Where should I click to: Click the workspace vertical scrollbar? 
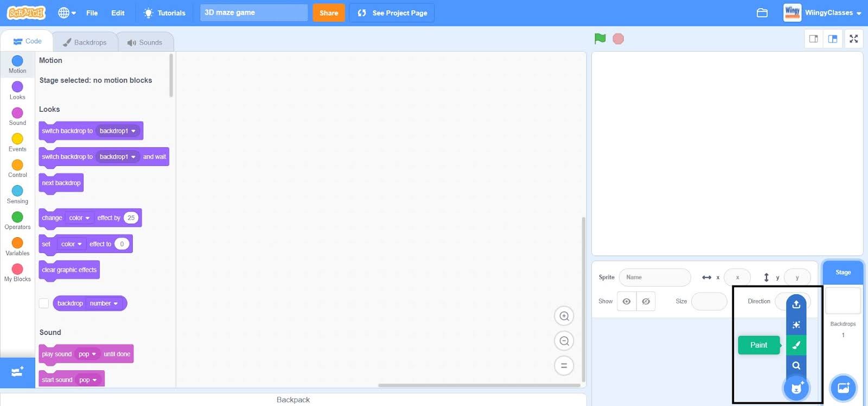[584, 300]
